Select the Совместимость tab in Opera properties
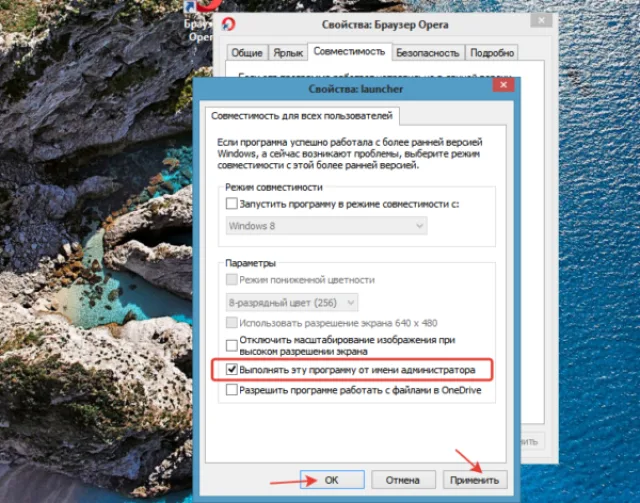Screen dimensions: 640x503 coord(349,51)
